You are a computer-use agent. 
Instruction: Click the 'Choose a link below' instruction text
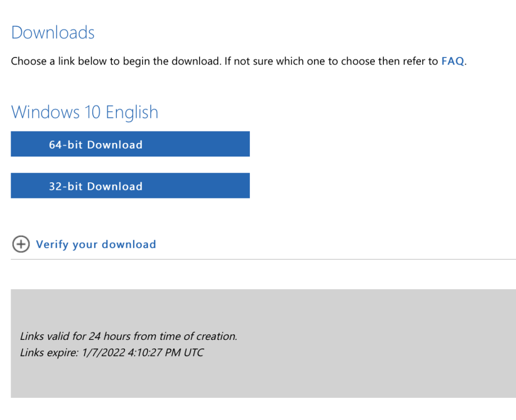(60, 61)
